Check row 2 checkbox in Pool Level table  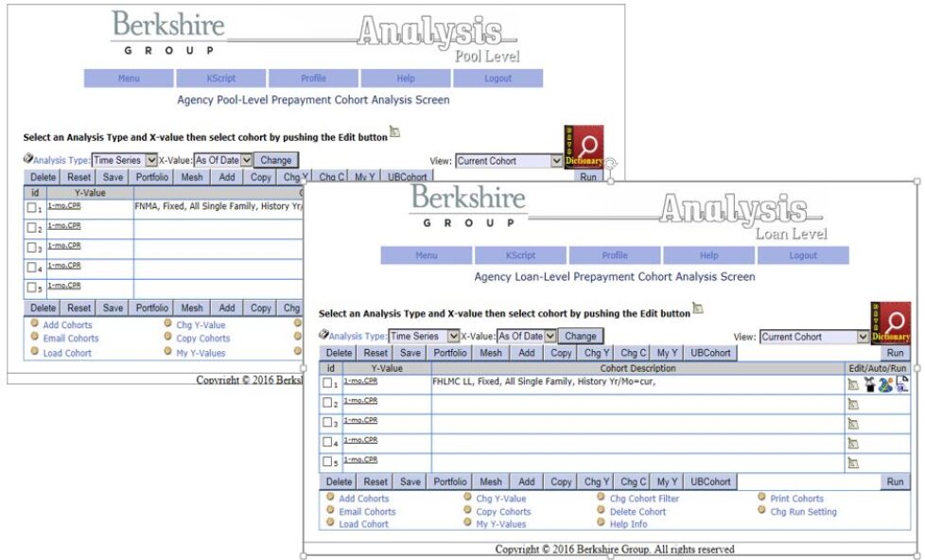click(32, 227)
